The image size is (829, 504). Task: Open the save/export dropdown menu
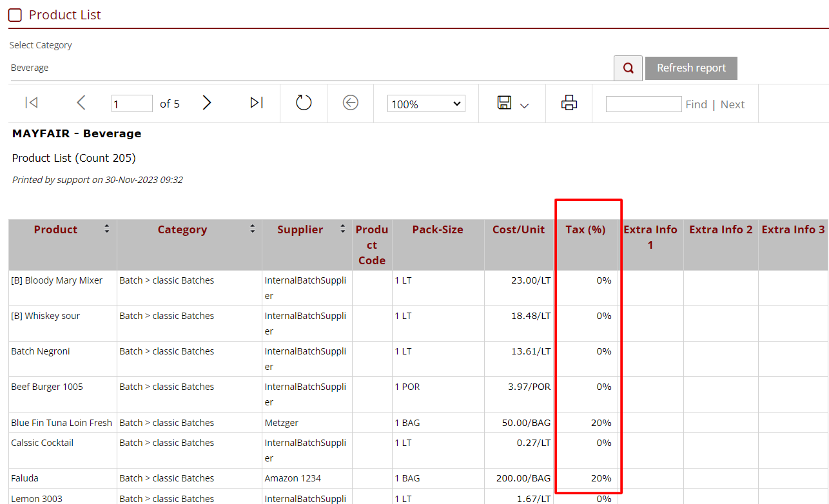pos(513,103)
